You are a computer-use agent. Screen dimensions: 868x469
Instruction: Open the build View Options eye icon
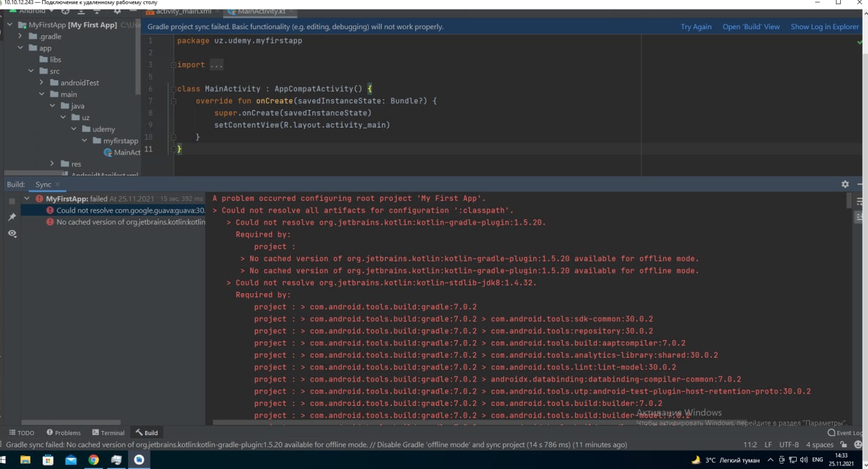(12, 233)
